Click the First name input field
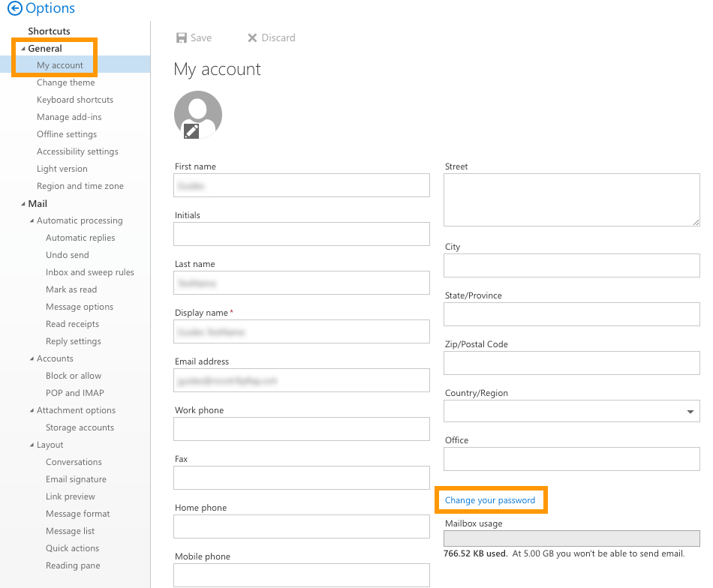This screenshot has height=588, width=713. [301, 185]
